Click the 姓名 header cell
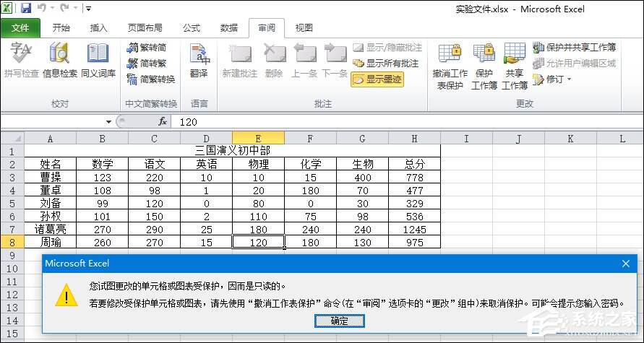This screenshot has width=644, height=343. point(51,164)
